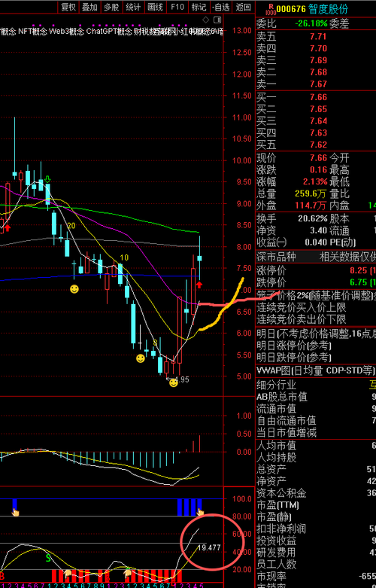Click the 返回 back button

point(244,7)
